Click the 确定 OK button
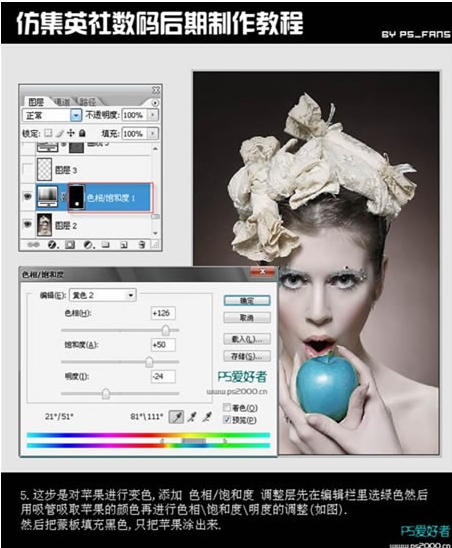452x548 pixels. [x=247, y=301]
